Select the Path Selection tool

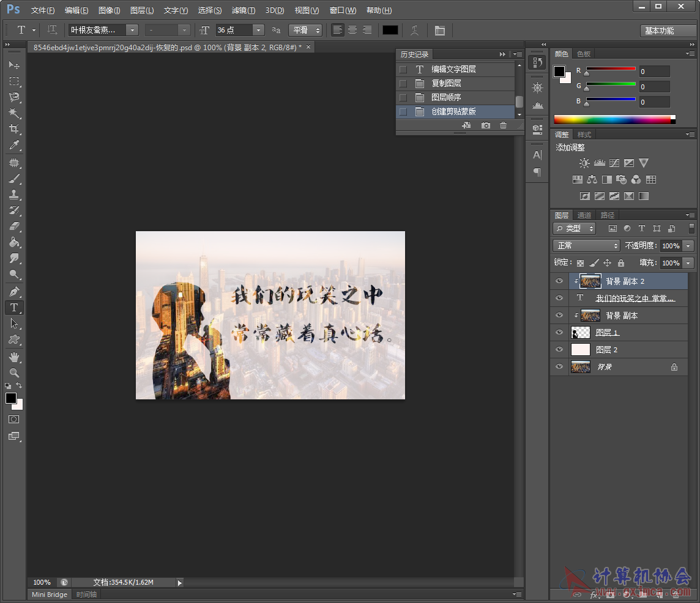[x=14, y=324]
